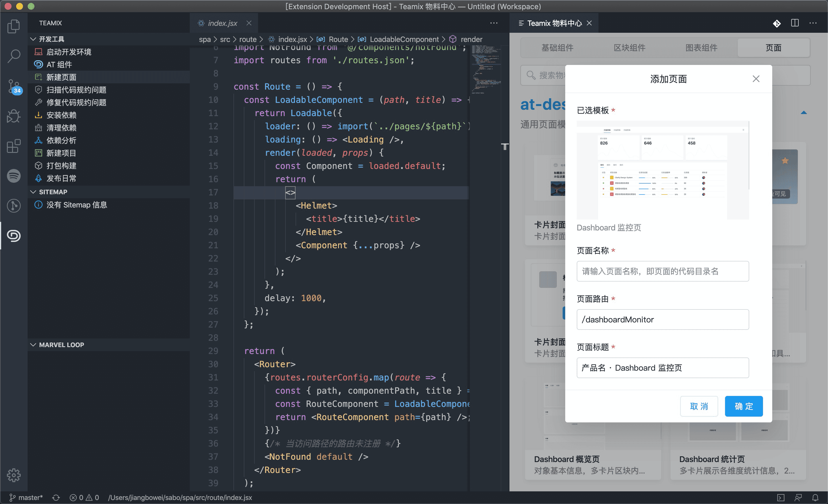Click the 取消 button

699,406
